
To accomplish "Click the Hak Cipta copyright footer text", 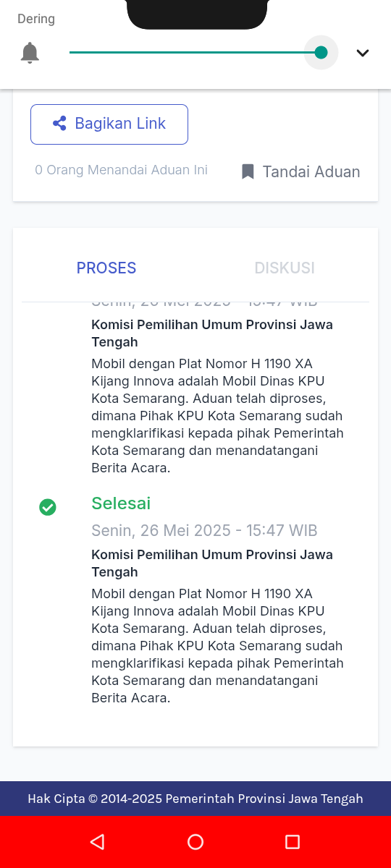I will 195,799.
